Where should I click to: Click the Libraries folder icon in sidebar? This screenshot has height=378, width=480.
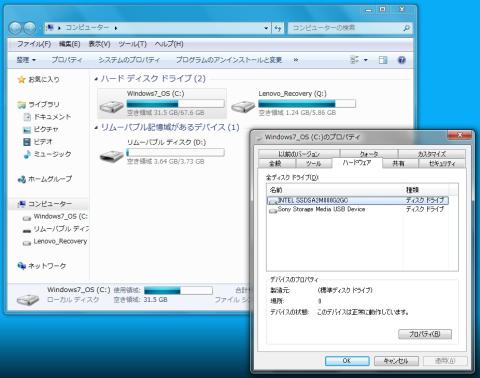click(22, 105)
